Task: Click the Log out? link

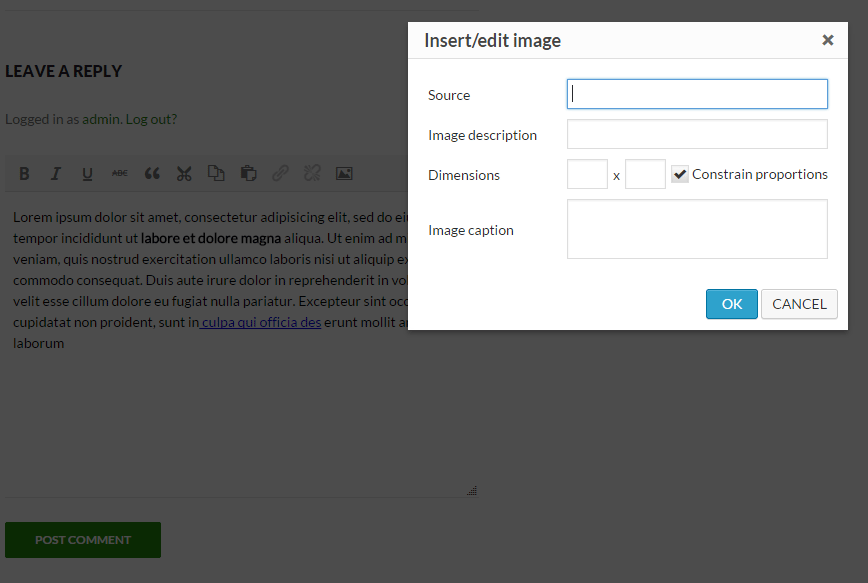Action: [x=151, y=120]
